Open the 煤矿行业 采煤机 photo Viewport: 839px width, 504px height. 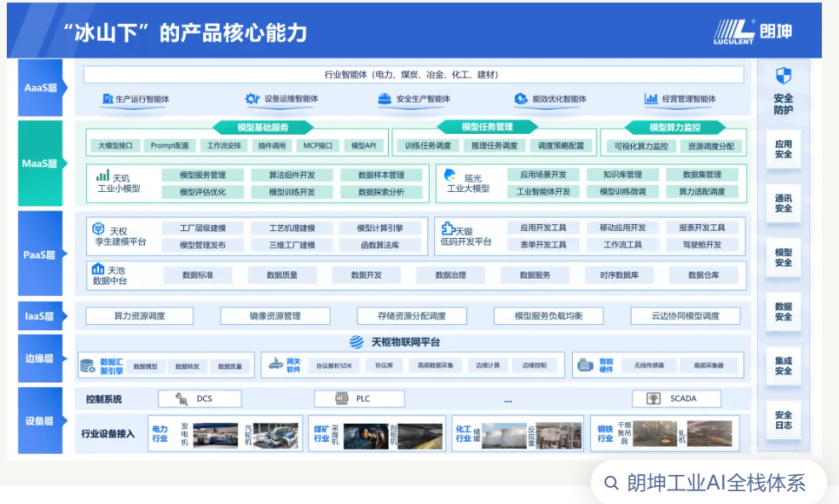point(366,436)
